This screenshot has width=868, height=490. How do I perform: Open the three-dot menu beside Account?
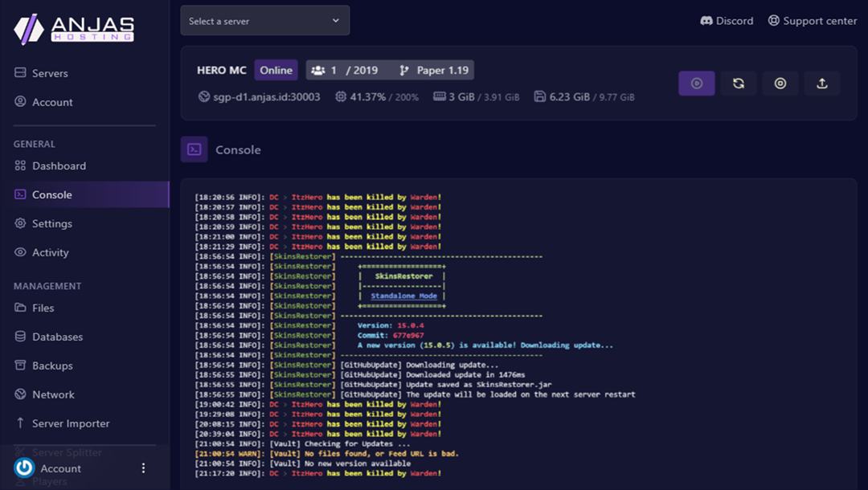143,468
